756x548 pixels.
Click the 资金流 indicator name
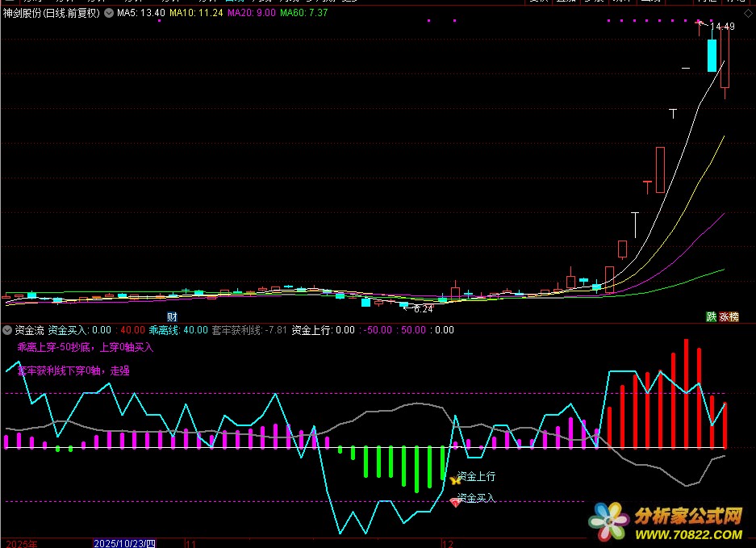point(29,330)
